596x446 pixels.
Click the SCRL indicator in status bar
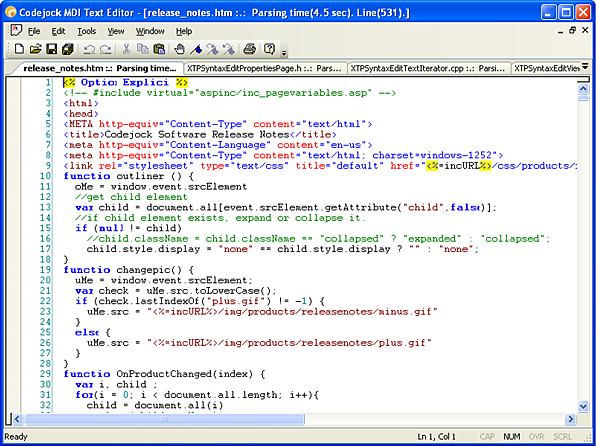click(x=562, y=437)
